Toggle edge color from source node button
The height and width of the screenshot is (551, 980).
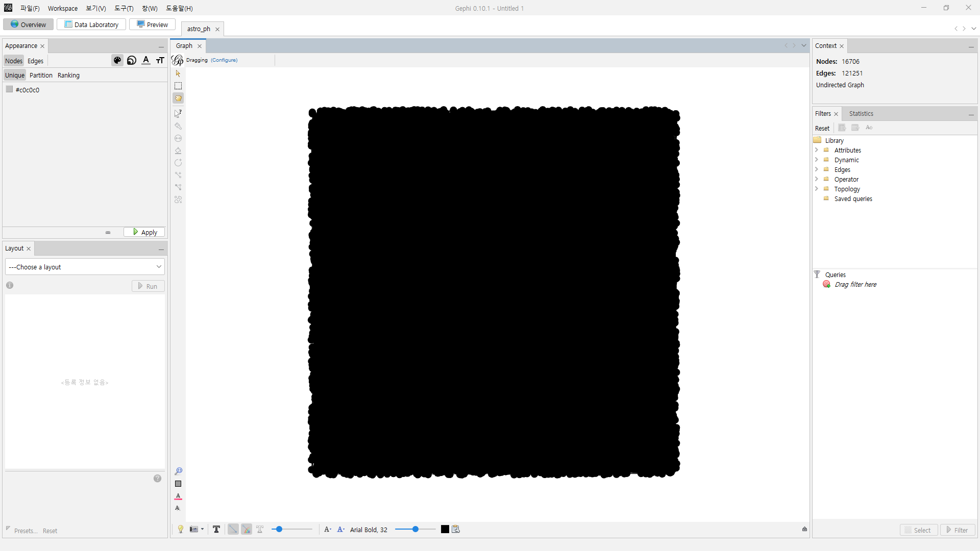pos(247,529)
